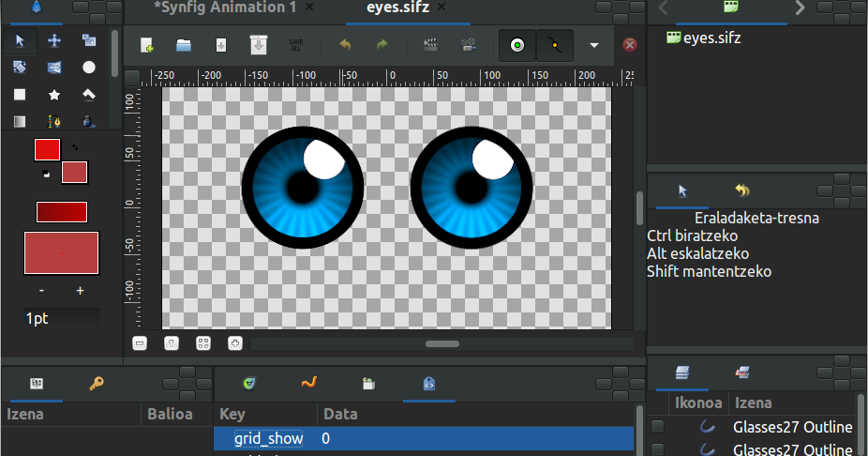Switch to the Synfig Animation 1 tab
868x456 pixels.
[x=225, y=8]
